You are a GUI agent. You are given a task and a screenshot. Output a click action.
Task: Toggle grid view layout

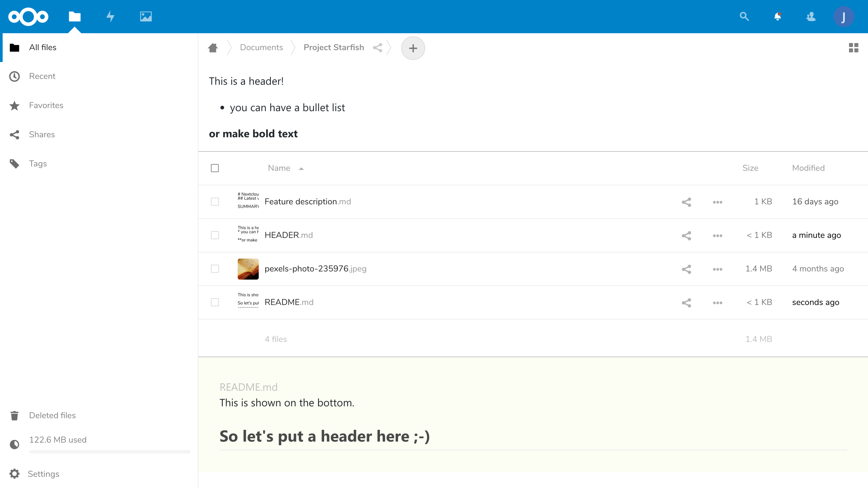(853, 48)
